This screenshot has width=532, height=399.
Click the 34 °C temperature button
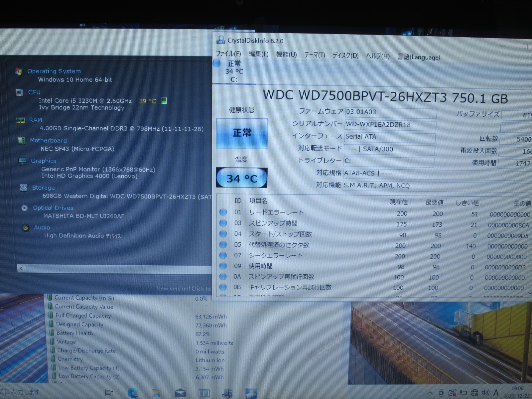[242, 178]
